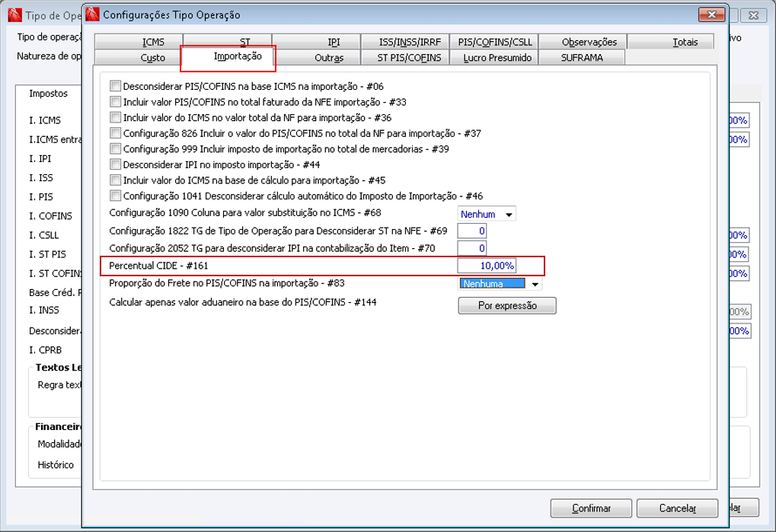This screenshot has width=776, height=532.
Task: Click the app icon of the Tipo de Operação window
Action: (x=14, y=15)
